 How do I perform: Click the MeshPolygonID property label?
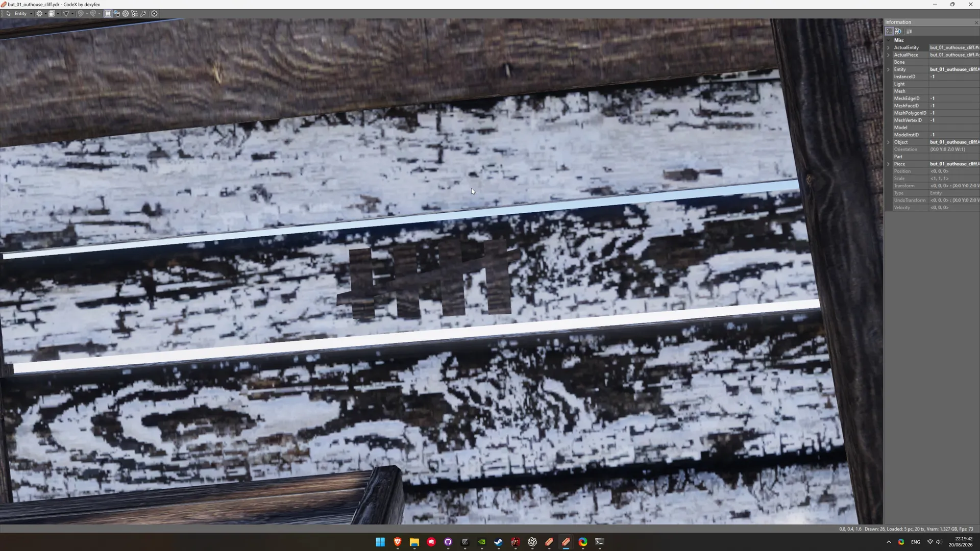click(x=910, y=113)
